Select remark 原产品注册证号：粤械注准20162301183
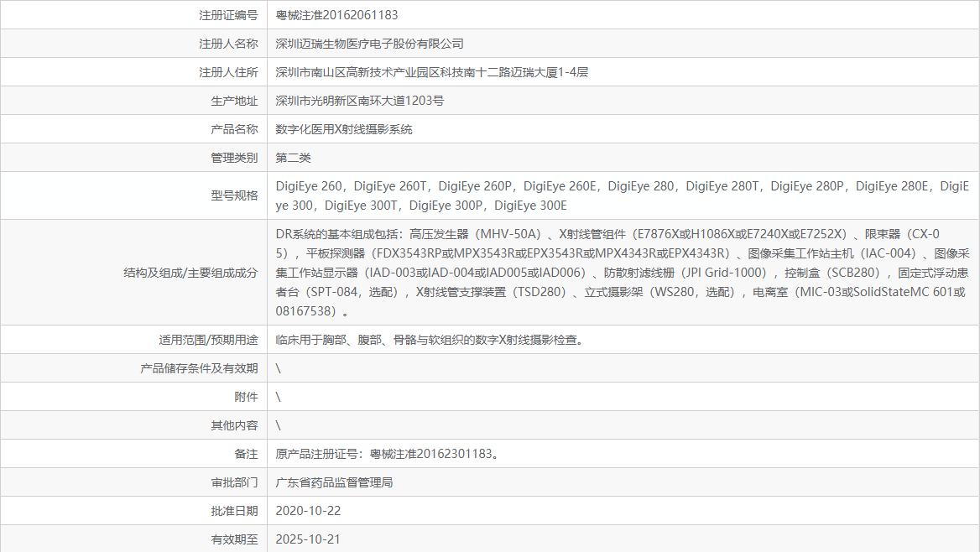 [x=387, y=454]
